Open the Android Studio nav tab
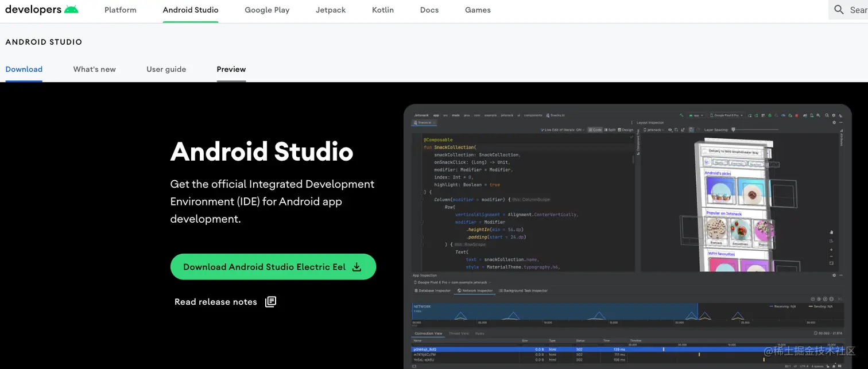868x369 pixels. (191, 10)
